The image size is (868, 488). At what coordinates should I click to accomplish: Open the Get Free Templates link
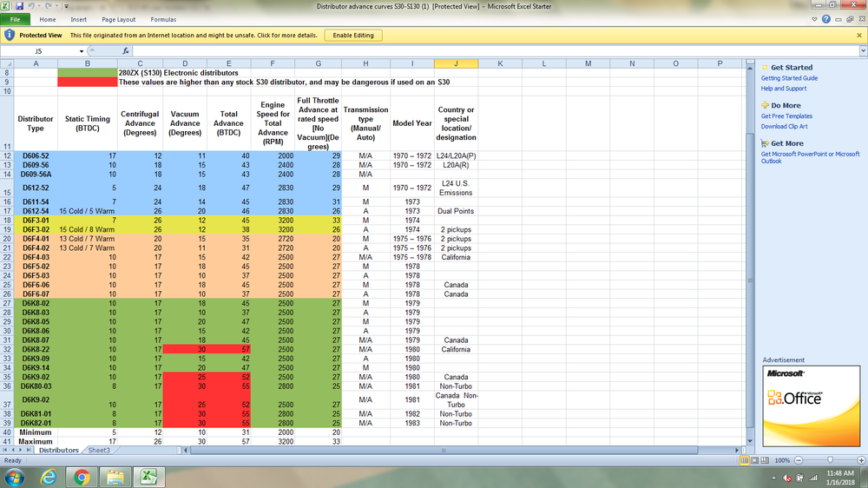(786, 116)
